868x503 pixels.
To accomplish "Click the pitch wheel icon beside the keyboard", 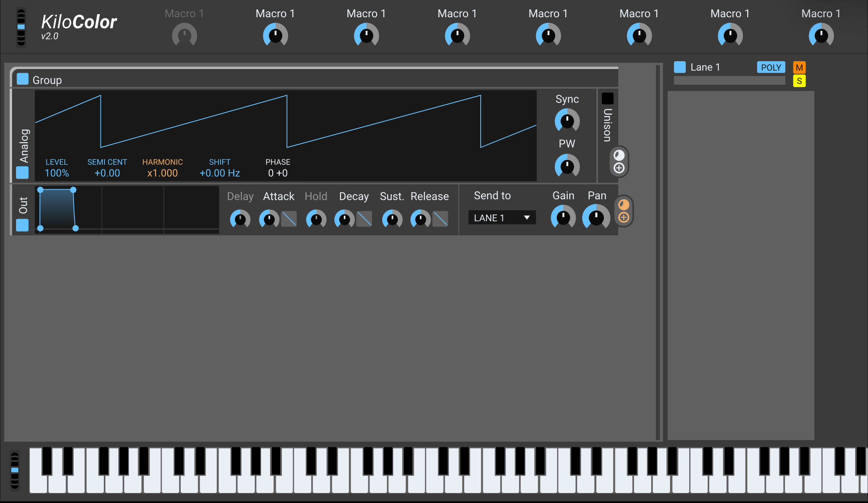I will tap(15, 470).
